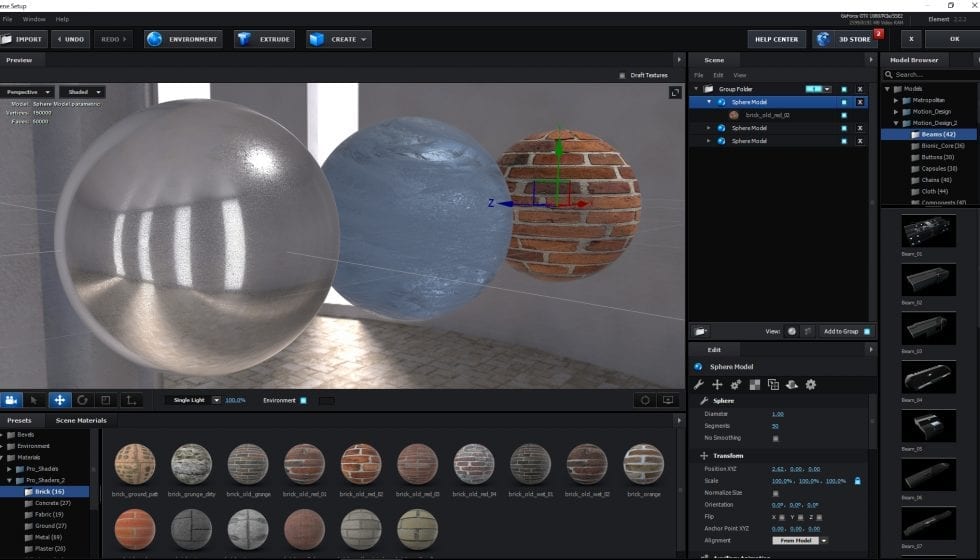The image size is (980, 560).
Task: Click the Help Center button
Action: [777, 39]
